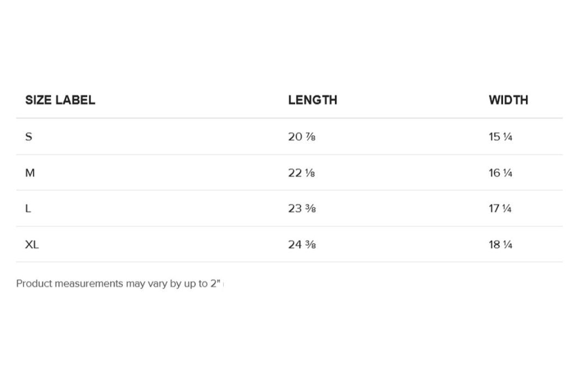Select the S size label cell

pyautogui.click(x=29, y=137)
